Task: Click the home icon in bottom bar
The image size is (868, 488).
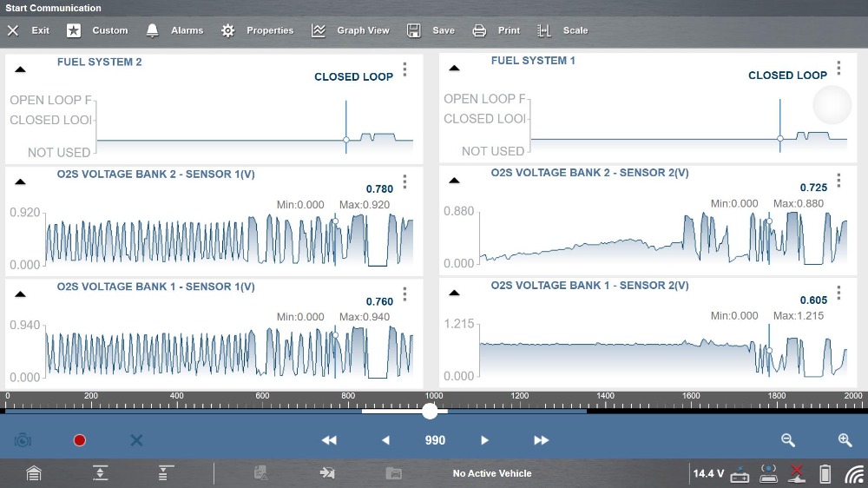Action: coord(33,473)
